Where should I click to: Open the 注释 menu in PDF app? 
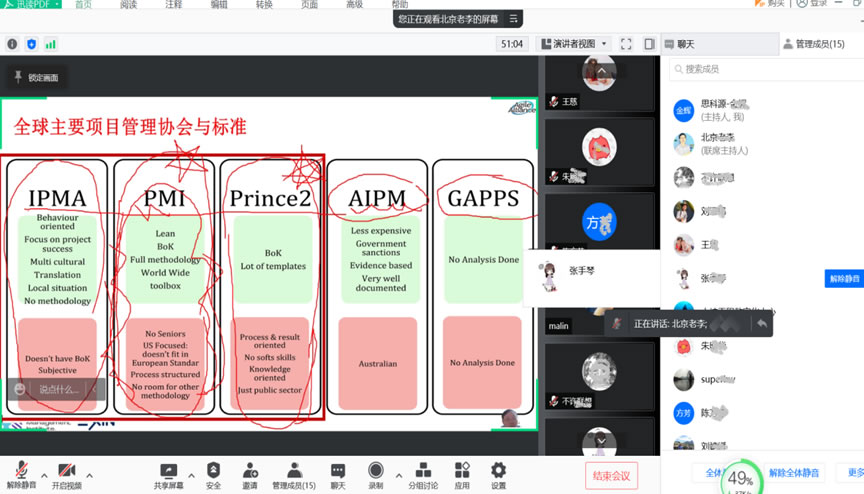point(174,4)
